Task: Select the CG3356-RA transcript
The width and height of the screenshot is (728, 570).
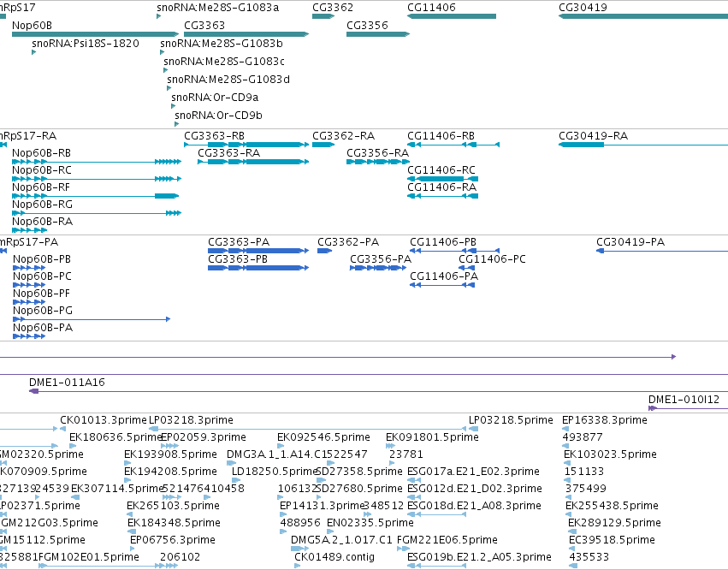Action: (378, 162)
